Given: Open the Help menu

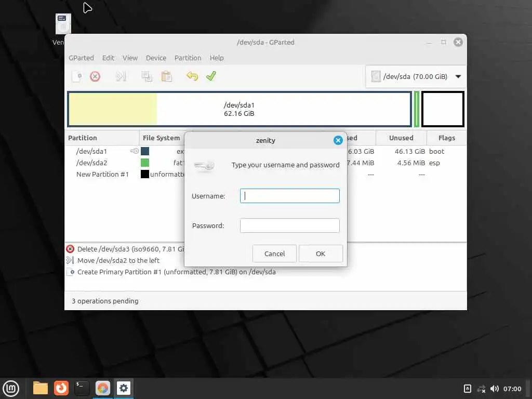Looking at the screenshot, I should pyautogui.click(x=217, y=58).
